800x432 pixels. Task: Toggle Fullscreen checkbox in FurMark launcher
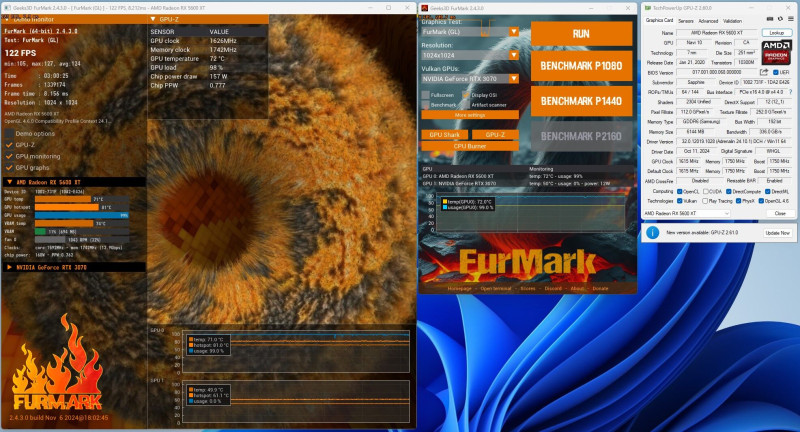pyautogui.click(x=426, y=95)
